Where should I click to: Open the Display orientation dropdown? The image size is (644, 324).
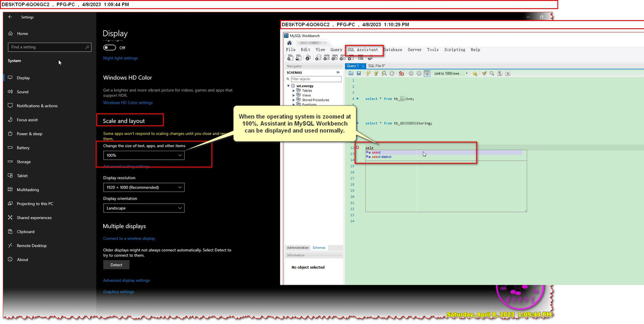point(144,208)
